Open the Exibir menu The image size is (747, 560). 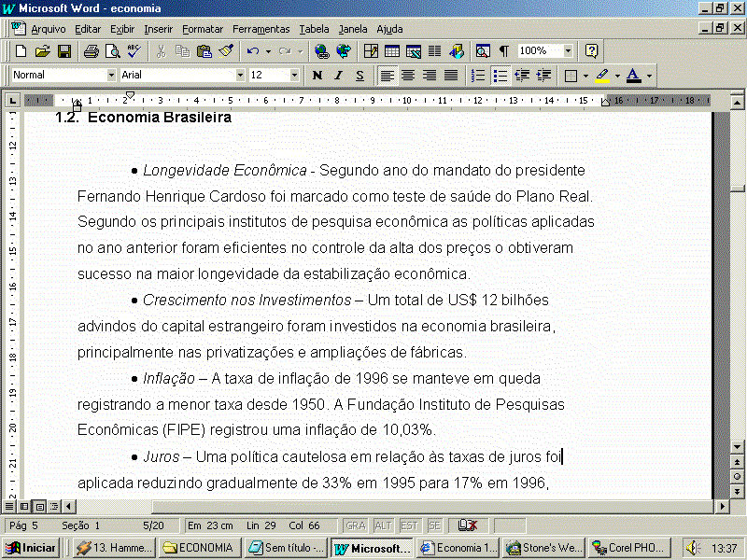coord(122,29)
